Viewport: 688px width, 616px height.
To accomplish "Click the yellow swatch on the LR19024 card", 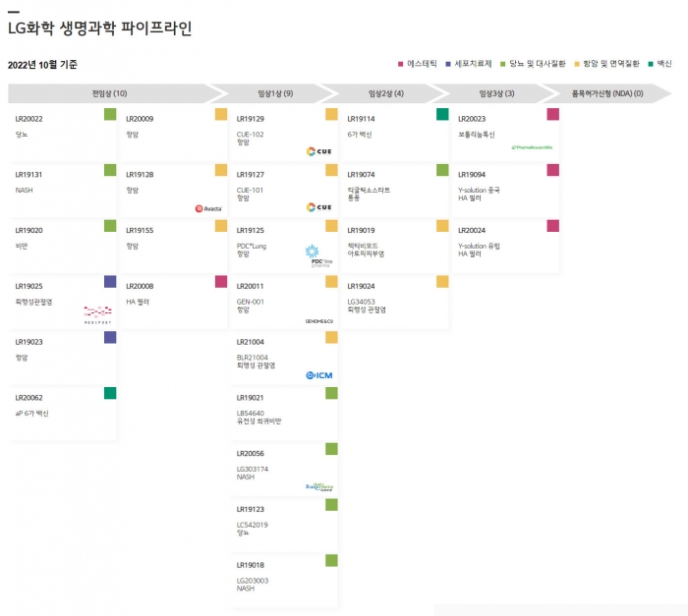I will pos(442,281).
